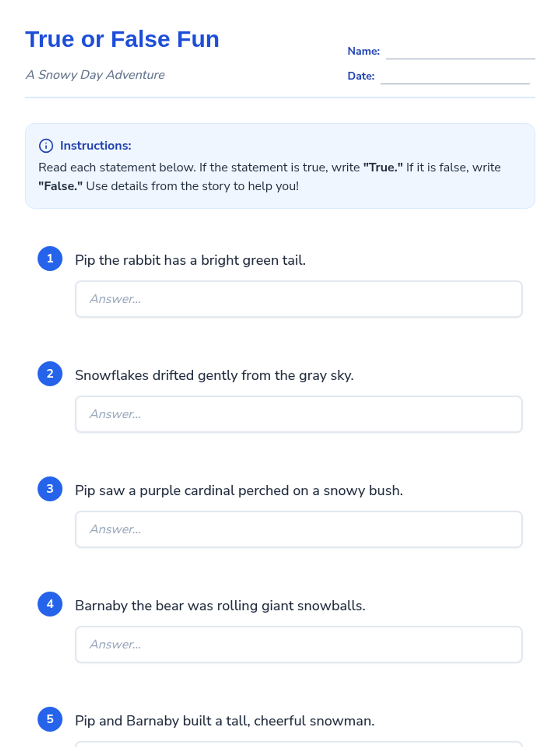Screen dimensions: 560x747
Task: Click the number 5 question badge
Action: (50, 719)
